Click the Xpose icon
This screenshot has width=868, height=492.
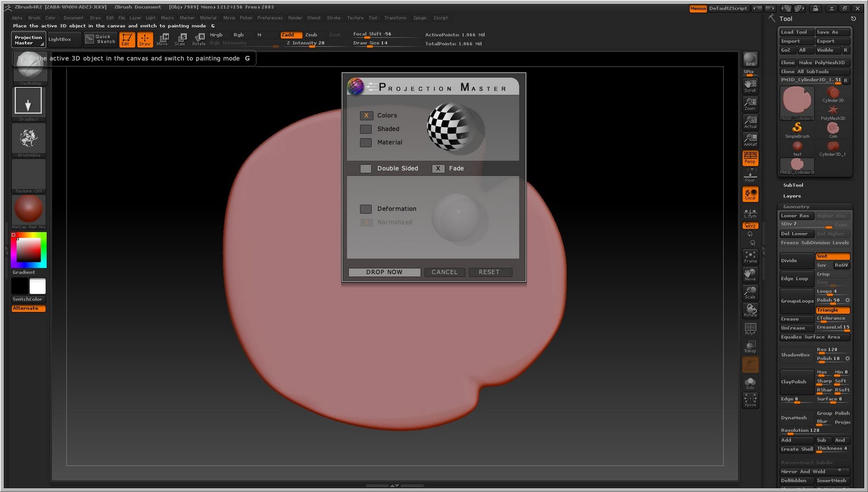point(750,401)
